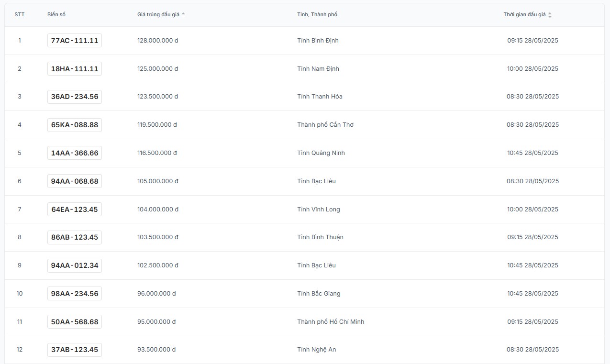Open license plate 65KA-088.88

pyautogui.click(x=75, y=125)
